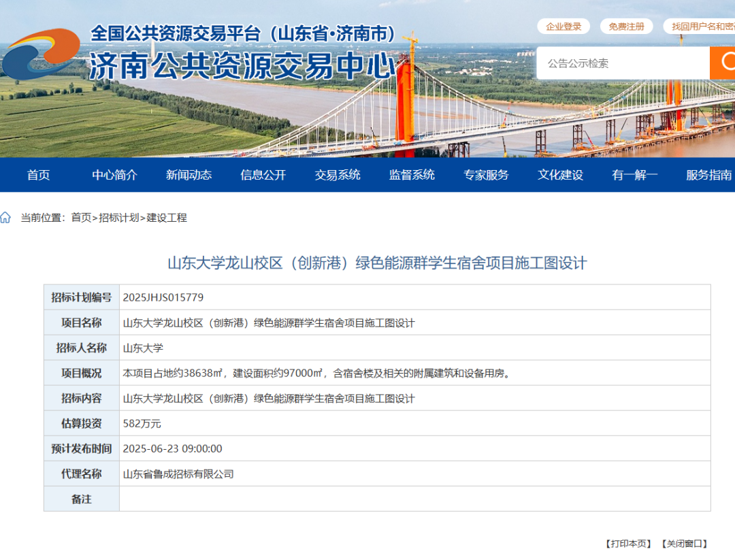
Task: Click the 项目概况 label cell
Action: click(82, 373)
